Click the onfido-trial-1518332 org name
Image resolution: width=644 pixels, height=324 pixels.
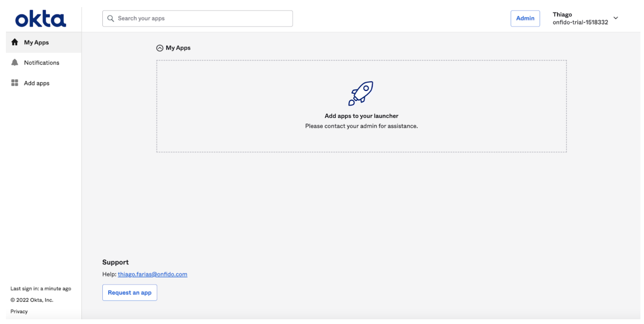pyautogui.click(x=580, y=23)
